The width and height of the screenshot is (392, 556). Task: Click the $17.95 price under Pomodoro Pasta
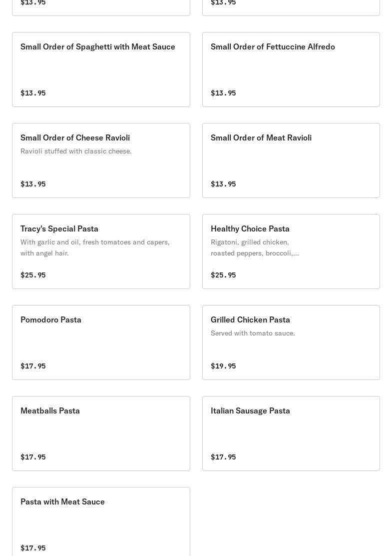click(x=33, y=366)
